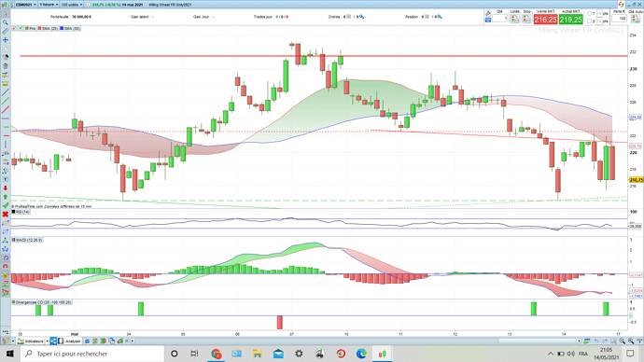Screen dimensions: 644x362
Task: Click the Perte € input field
Action: pos(619,19)
